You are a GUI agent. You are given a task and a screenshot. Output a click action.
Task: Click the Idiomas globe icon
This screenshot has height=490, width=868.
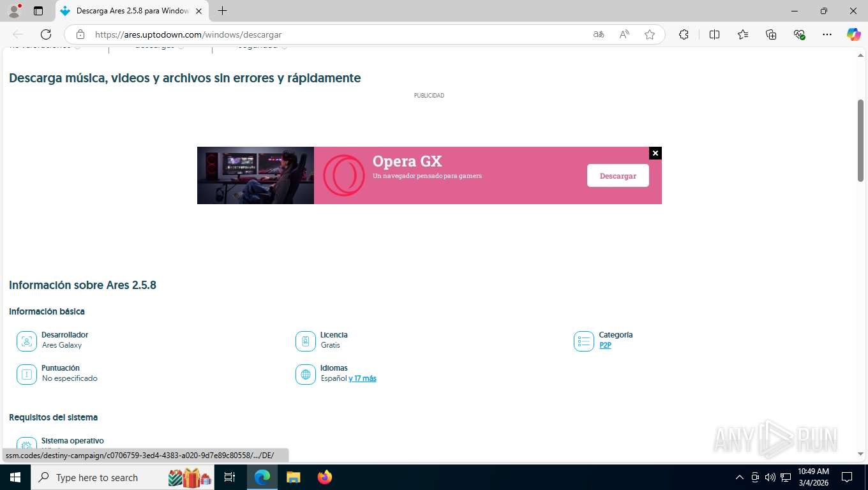306,375
